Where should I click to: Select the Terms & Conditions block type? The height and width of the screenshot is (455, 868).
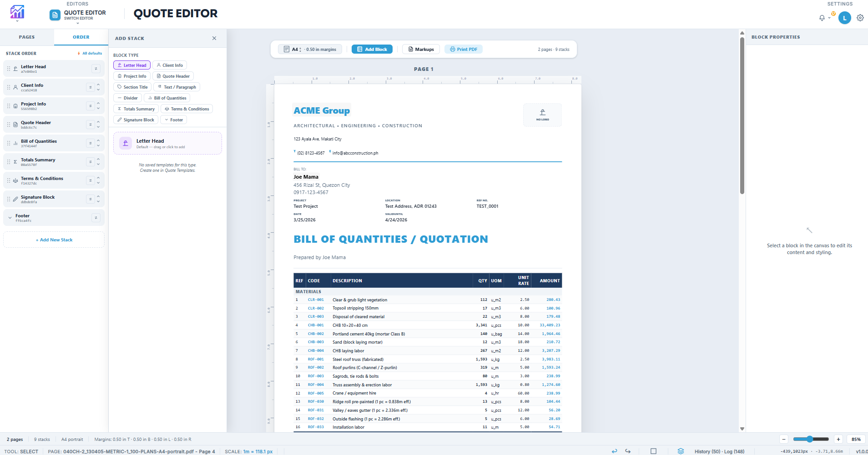pos(187,109)
